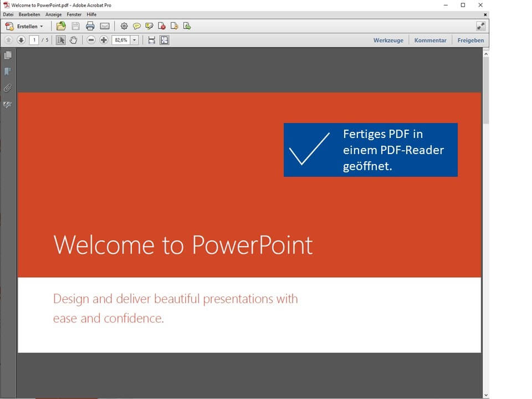Screen dimensions: 532x399
Task: Zoom out with minus button
Action: (91, 40)
